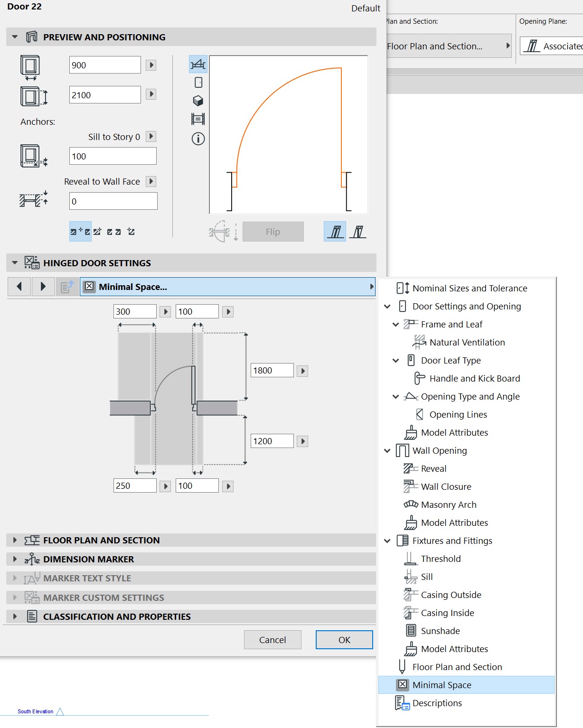Open the Sill to Story 0 anchor menu

point(151,137)
